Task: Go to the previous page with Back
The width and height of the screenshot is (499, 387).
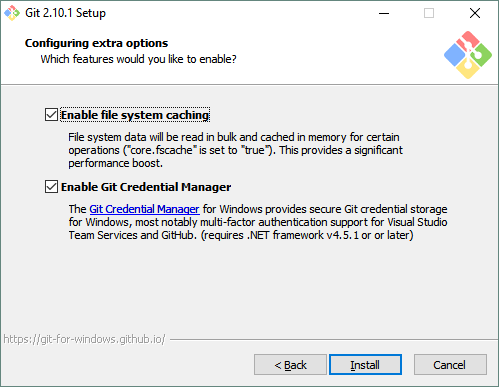Action: pyautogui.click(x=290, y=365)
